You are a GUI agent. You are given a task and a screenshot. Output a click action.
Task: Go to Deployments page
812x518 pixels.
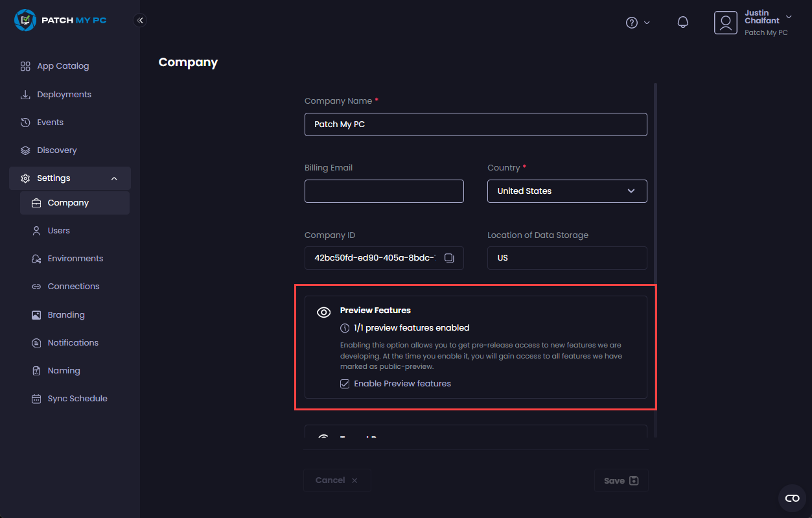(64, 95)
